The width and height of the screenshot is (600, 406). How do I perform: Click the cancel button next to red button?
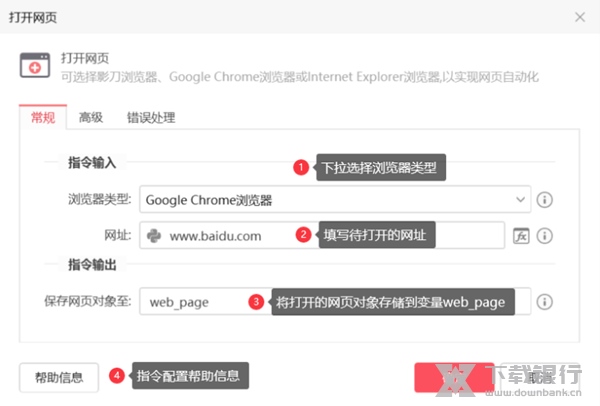[540, 377]
